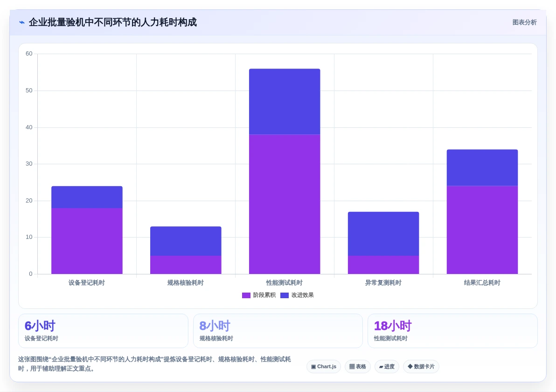Select the 数据卡片 tag chip
The width and height of the screenshot is (556, 392).
(421, 366)
